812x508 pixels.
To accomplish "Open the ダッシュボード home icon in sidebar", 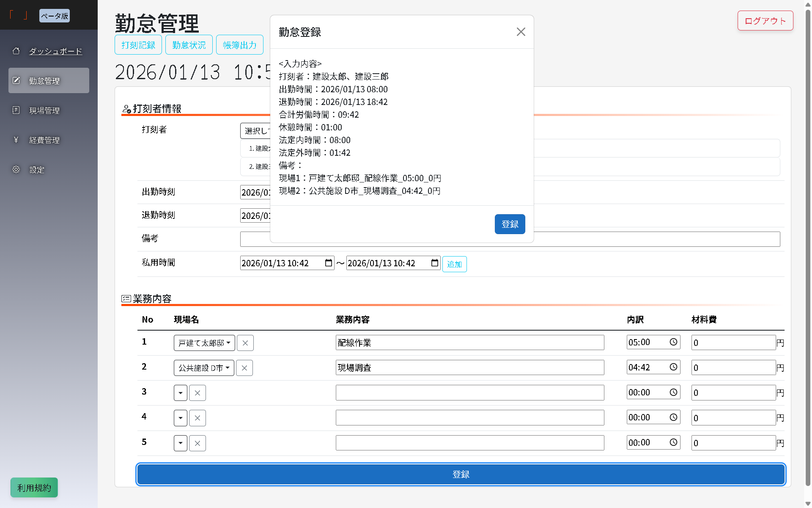I will tap(16, 51).
